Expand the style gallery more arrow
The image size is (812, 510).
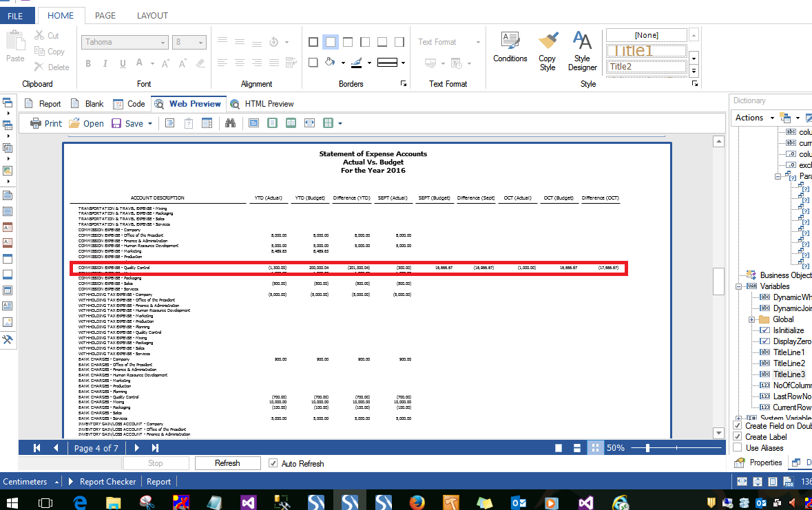(694, 72)
